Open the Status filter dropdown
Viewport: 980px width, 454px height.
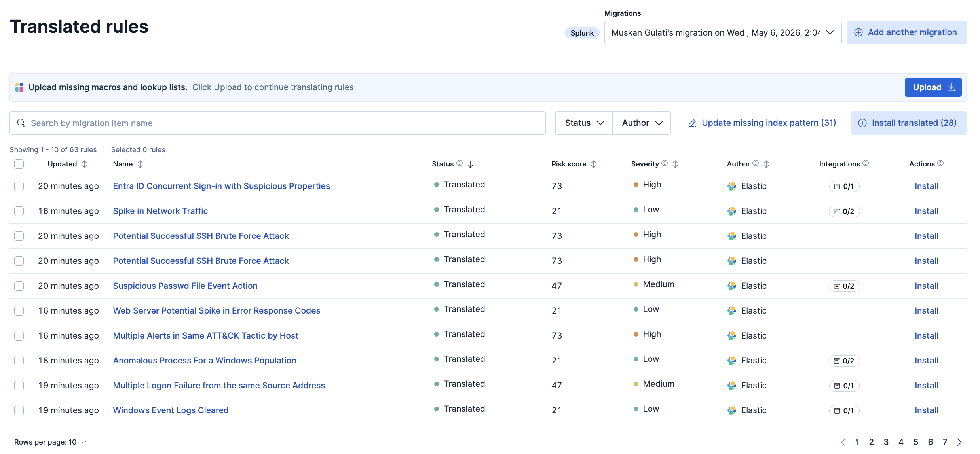[584, 123]
